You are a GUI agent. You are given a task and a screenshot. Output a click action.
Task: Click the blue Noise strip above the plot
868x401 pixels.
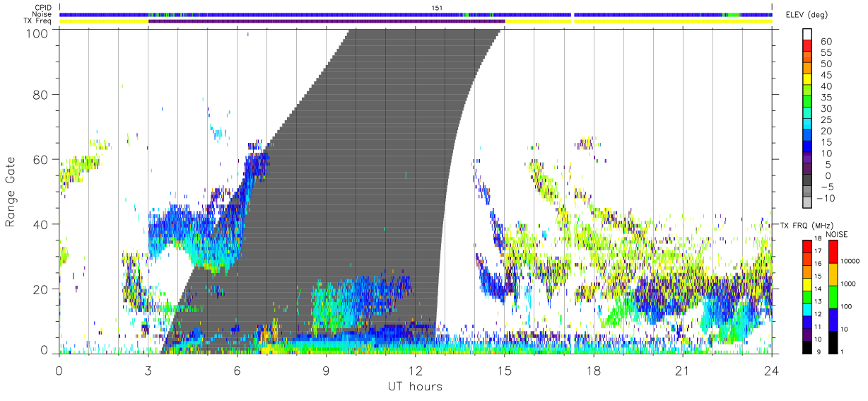[x=416, y=14]
